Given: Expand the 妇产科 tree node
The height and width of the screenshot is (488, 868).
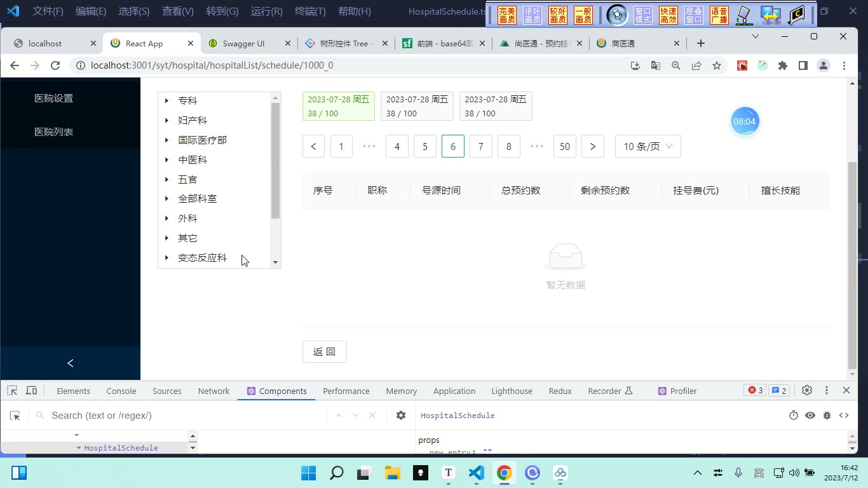Looking at the screenshot, I should [166, 120].
